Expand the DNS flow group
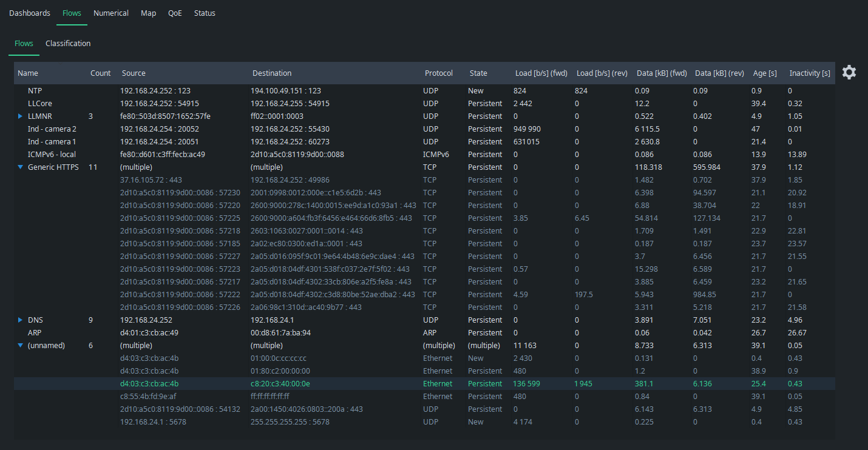 (x=21, y=320)
